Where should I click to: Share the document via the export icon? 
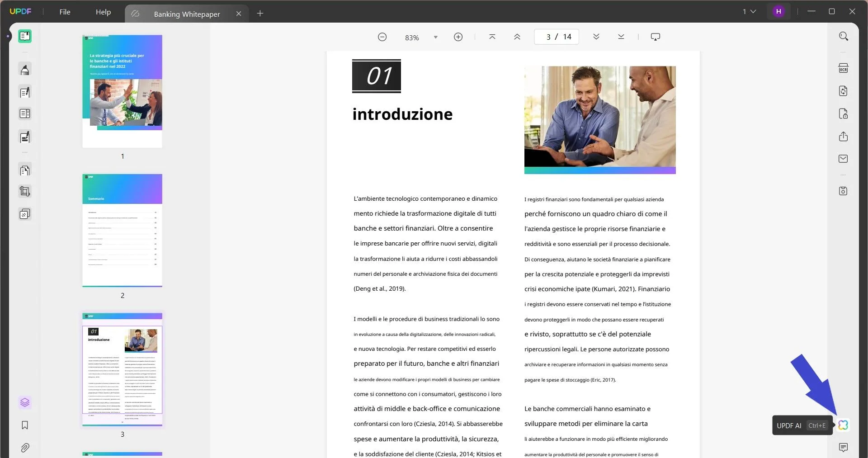844,136
